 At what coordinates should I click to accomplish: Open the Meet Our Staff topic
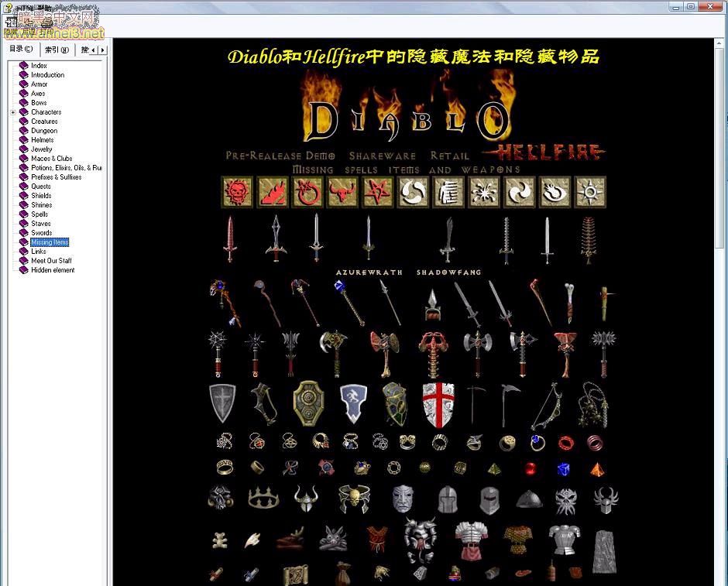(51, 261)
